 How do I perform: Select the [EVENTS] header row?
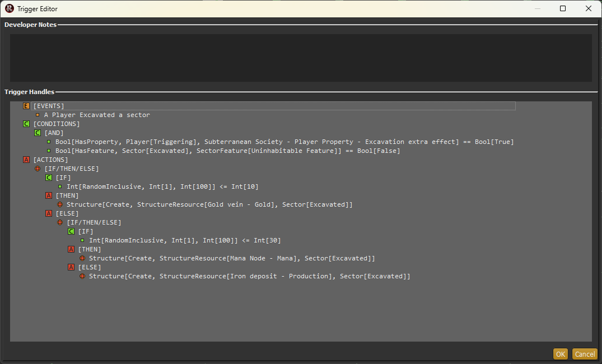(x=49, y=106)
